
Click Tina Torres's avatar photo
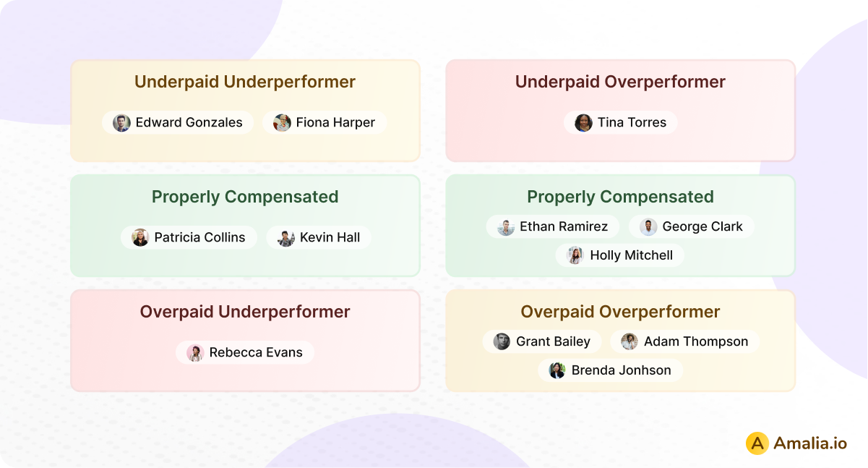point(583,123)
